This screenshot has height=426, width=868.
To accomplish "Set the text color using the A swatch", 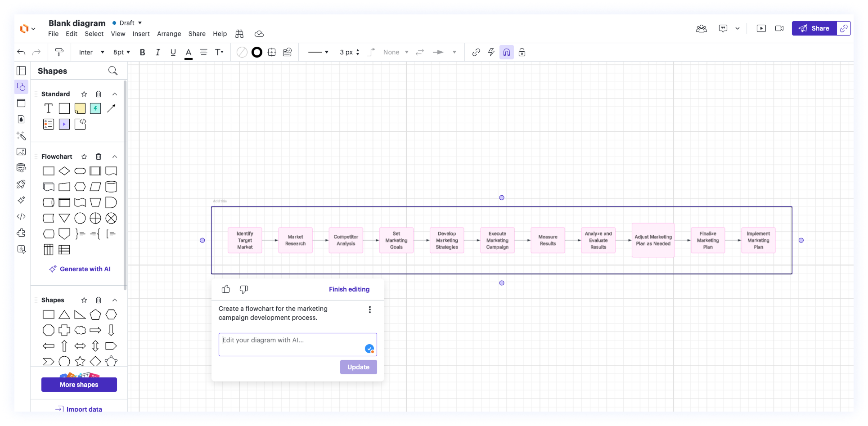I will pyautogui.click(x=188, y=52).
